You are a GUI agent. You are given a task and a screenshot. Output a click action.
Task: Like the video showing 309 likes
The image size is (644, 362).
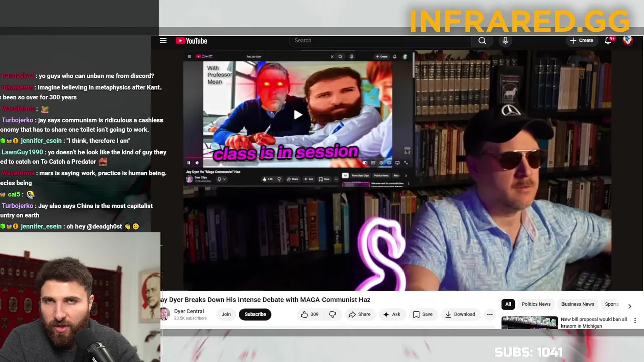[x=310, y=314]
